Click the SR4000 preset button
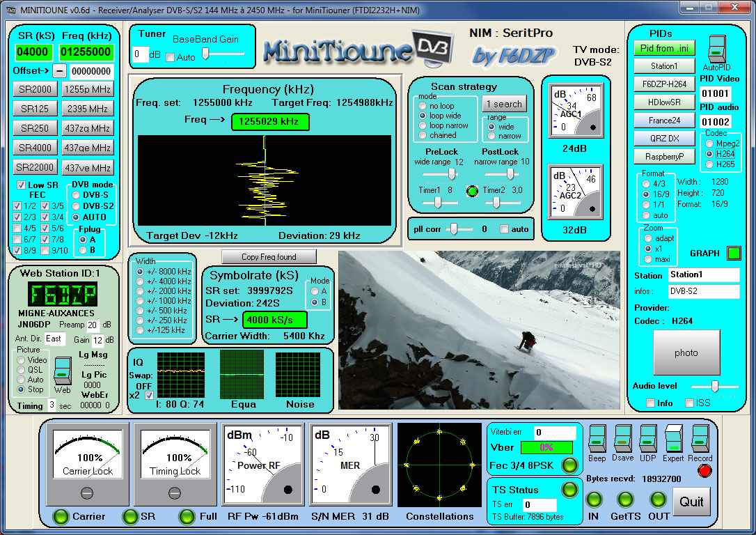Image resolution: width=756 pixels, height=535 pixels. pyautogui.click(x=35, y=147)
